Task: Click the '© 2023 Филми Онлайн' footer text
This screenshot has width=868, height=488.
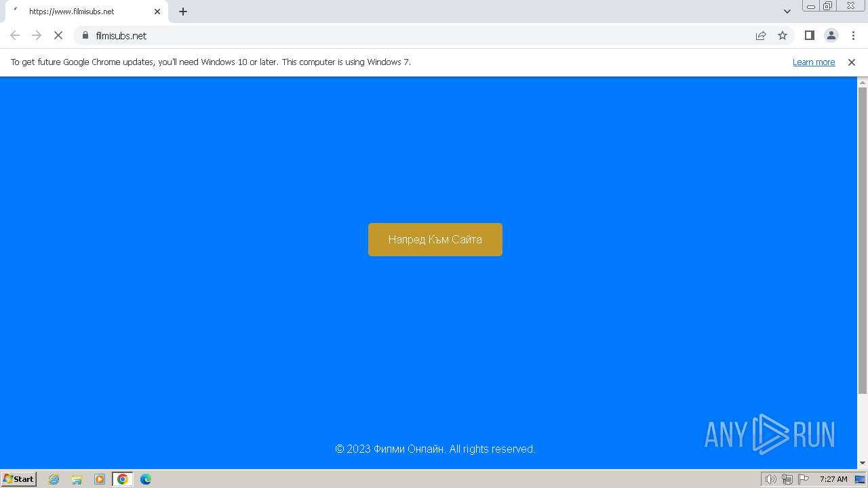Action: pos(390,449)
